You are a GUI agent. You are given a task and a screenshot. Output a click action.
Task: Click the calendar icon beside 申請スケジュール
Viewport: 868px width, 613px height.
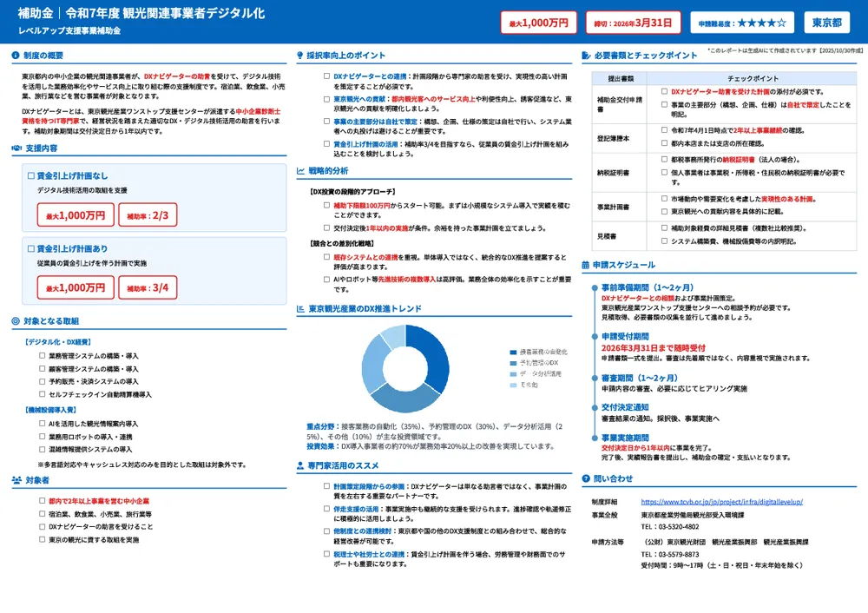[x=586, y=265]
